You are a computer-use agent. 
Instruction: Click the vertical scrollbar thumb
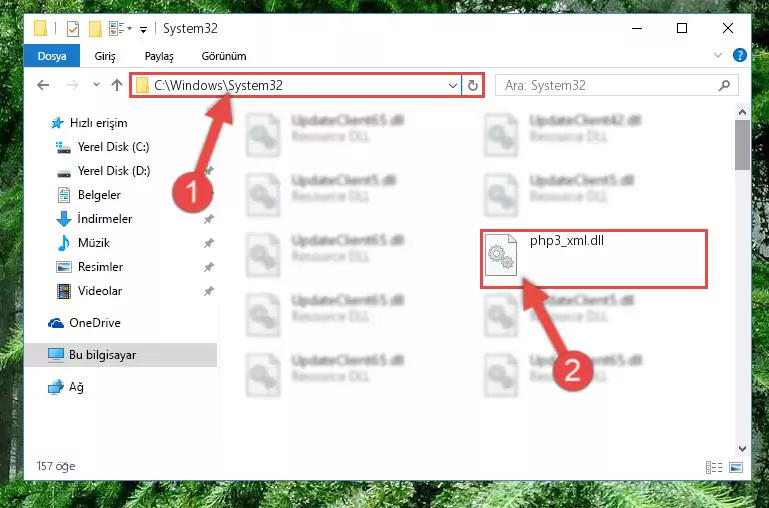click(743, 145)
